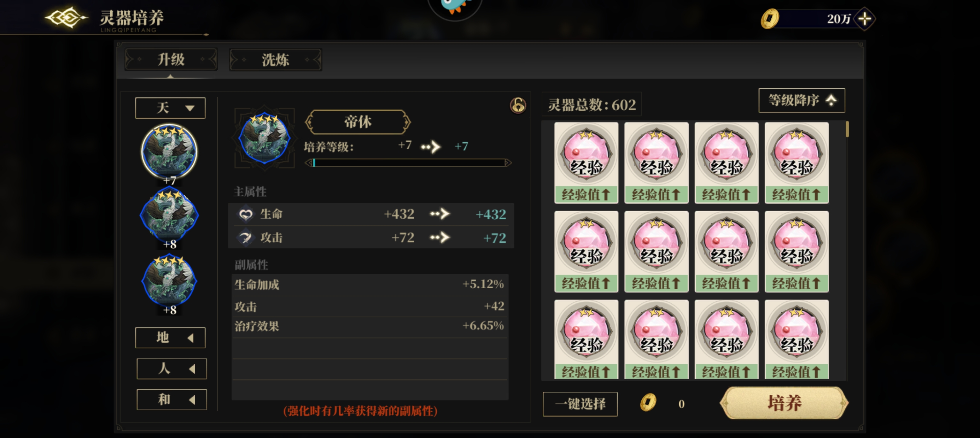Toggle the 等级降序 sort order
Viewport: 980px width, 438px height.
pos(801,100)
